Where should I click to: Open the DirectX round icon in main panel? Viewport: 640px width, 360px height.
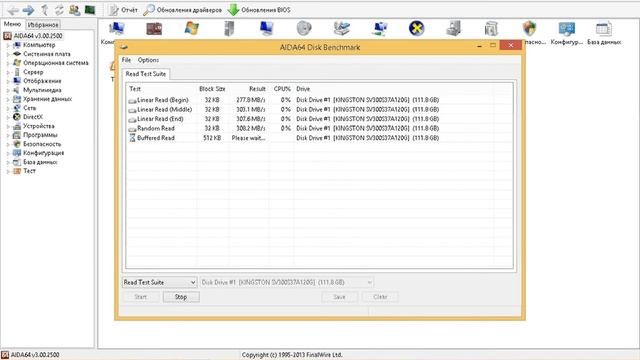[417, 29]
